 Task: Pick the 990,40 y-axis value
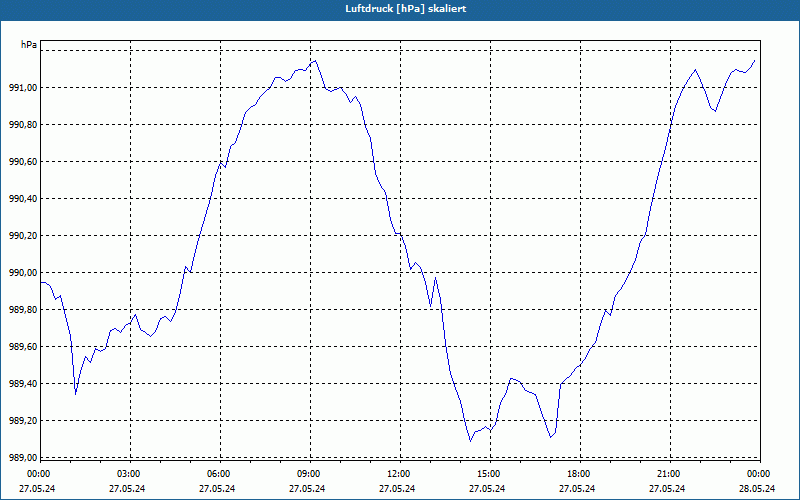click(x=23, y=198)
